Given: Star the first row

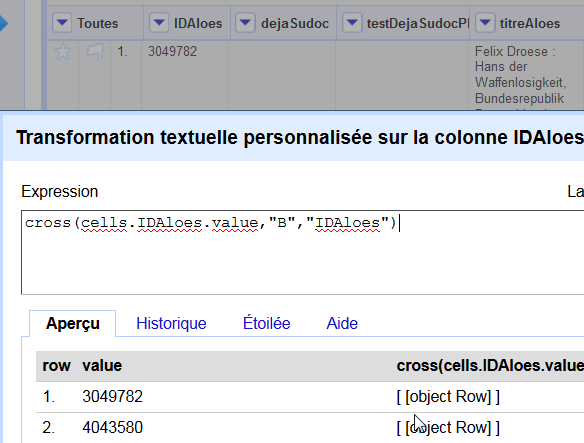Looking at the screenshot, I should 63,51.
